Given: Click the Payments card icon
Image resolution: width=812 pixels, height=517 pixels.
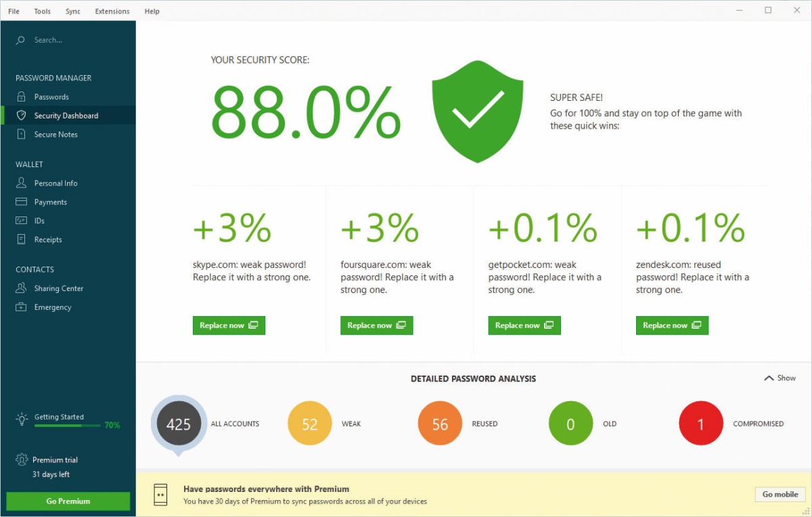Looking at the screenshot, I should click(21, 202).
